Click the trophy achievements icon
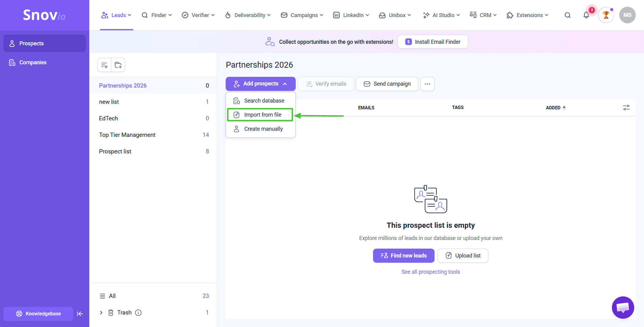This screenshot has width=644, height=327. click(606, 15)
